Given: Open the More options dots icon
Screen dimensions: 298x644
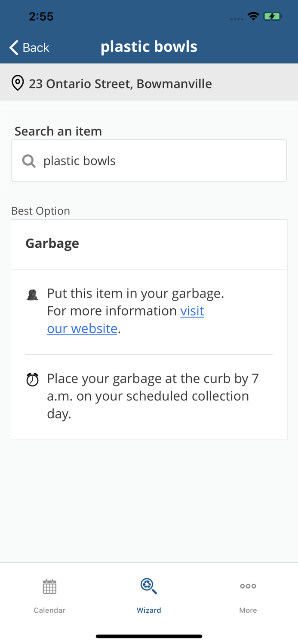Looking at the screenshot, I should click(248, 586).
